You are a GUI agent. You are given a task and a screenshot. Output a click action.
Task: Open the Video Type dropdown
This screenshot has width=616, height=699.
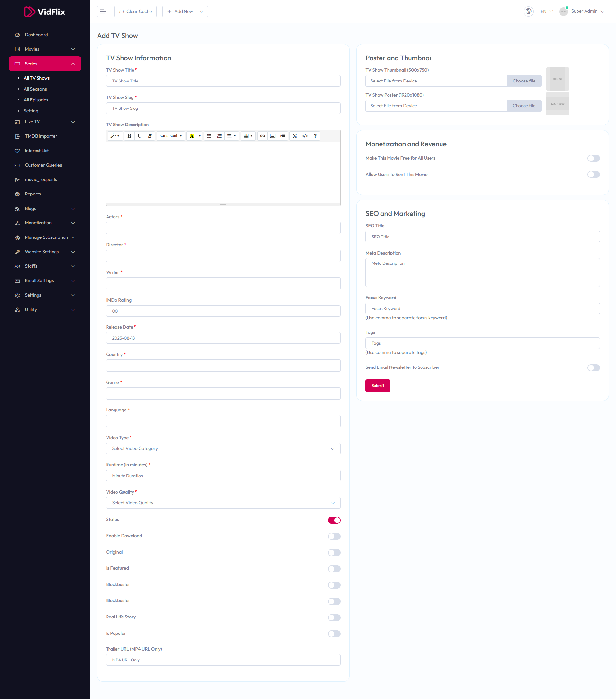tap(223, 448)
